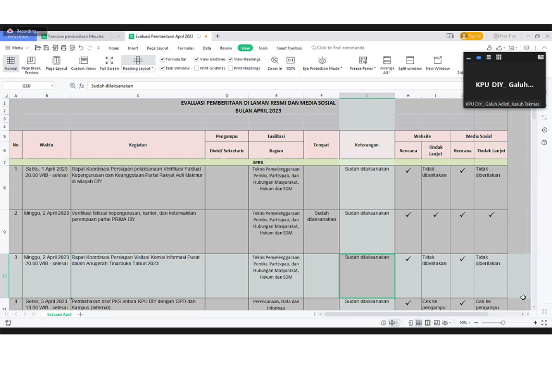Click the 'Click to find commands' search field
Screen dimensions: 552x392
(340, 48)
